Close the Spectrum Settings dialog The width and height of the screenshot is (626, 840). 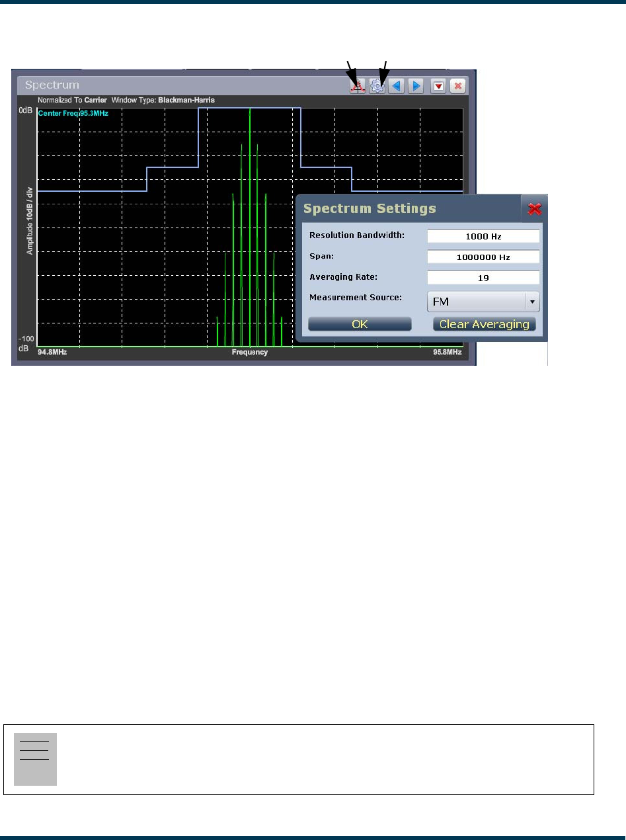535,209
